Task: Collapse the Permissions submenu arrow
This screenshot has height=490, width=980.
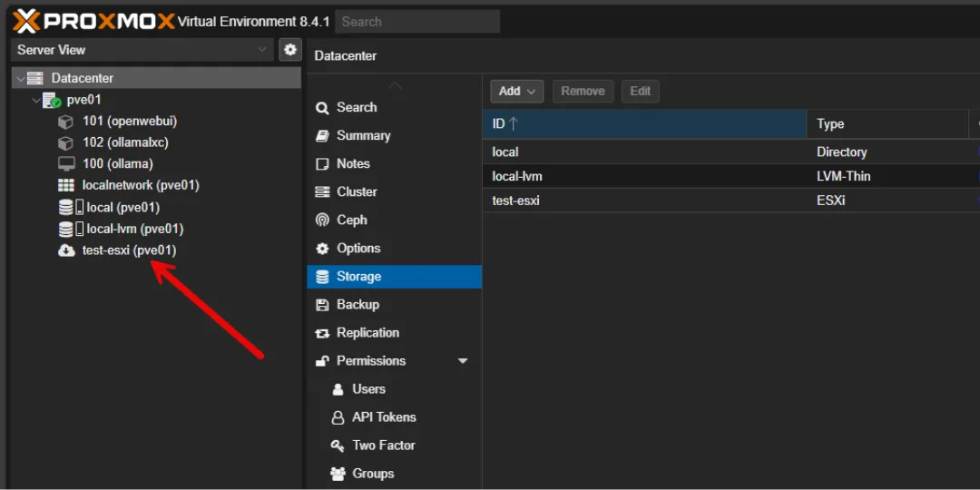Action: click(x=463, y=361)
